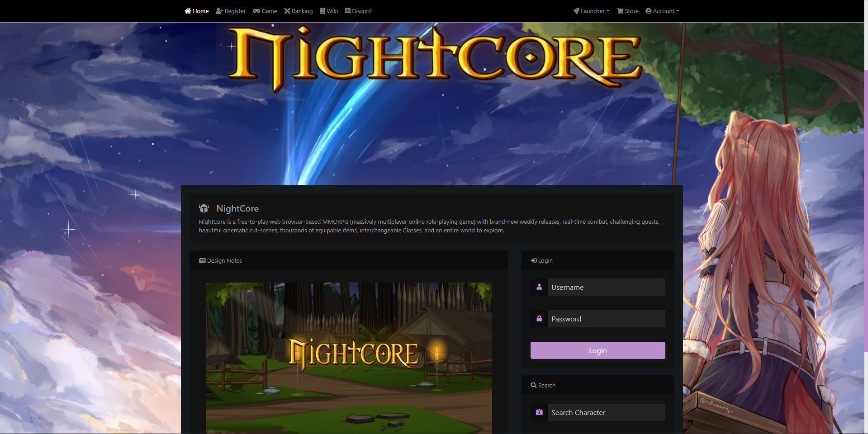
Task: Click the lock icon beside Password field
Action: coord(539,319)
